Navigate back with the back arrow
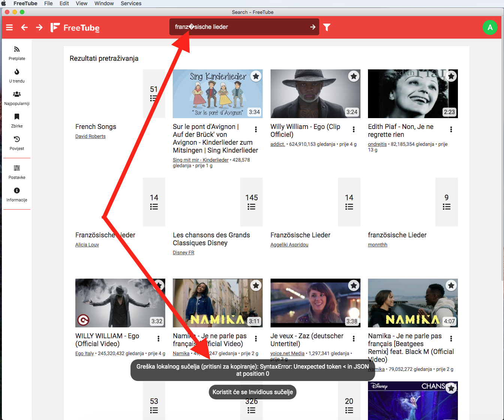This screenshot has width=504, height=420. pyautogui.click(x=24, y=27)
